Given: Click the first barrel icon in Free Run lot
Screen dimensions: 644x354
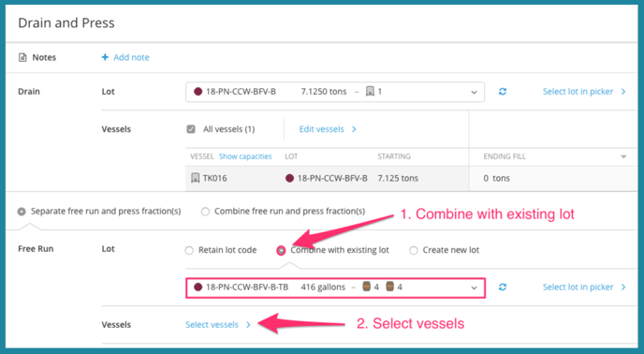Looking at the screenshot, I should tap(366, 287).
